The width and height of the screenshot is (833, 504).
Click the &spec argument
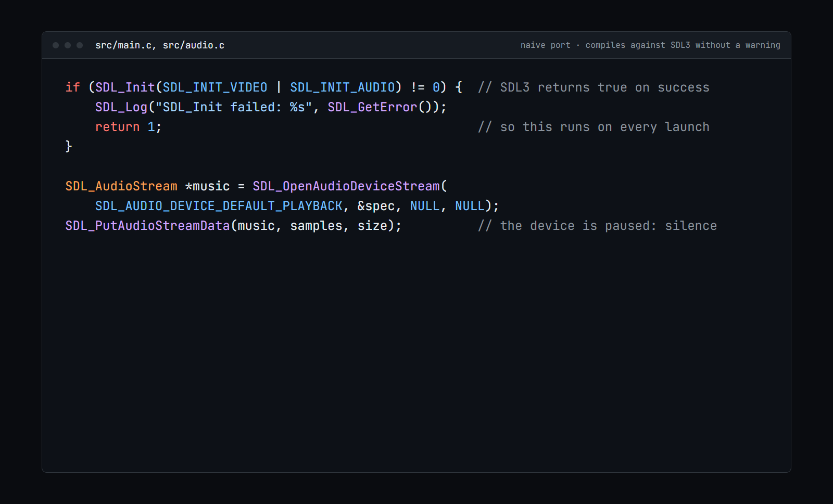376,205
